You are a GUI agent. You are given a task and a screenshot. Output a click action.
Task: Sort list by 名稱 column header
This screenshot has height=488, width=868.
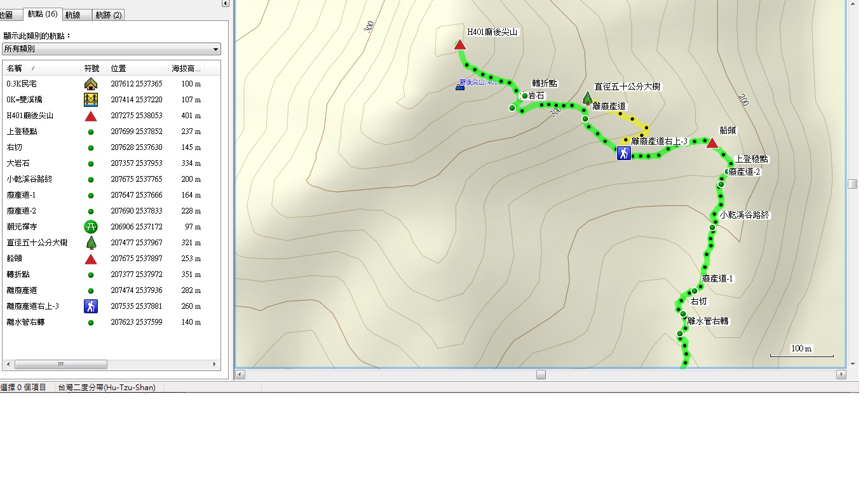pos(42,68)
